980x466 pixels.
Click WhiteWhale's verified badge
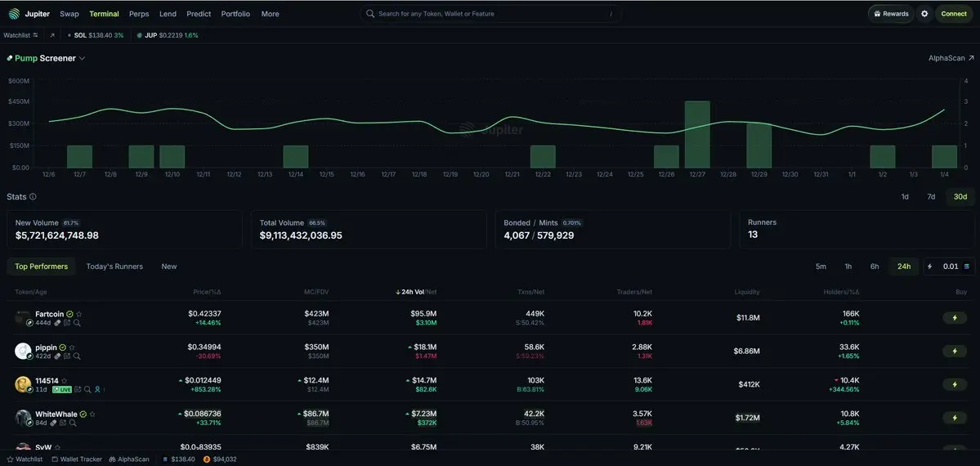click(83, 414)
